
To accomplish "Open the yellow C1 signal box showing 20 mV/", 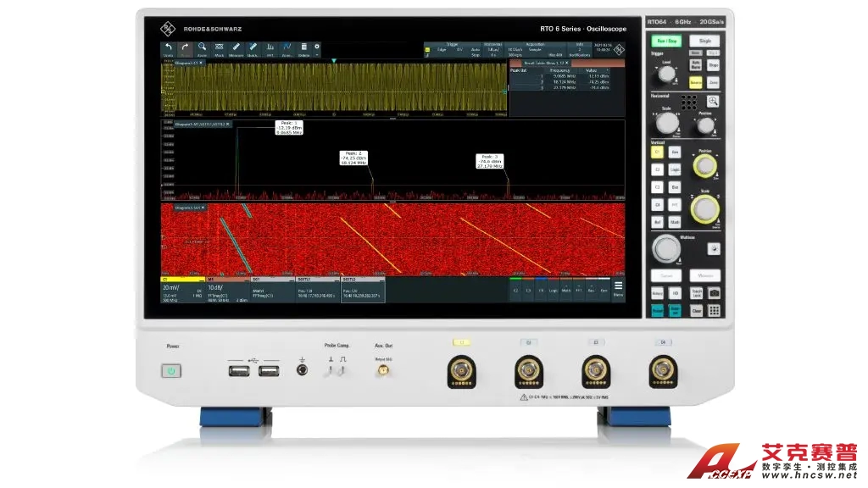I will [183, 291].
